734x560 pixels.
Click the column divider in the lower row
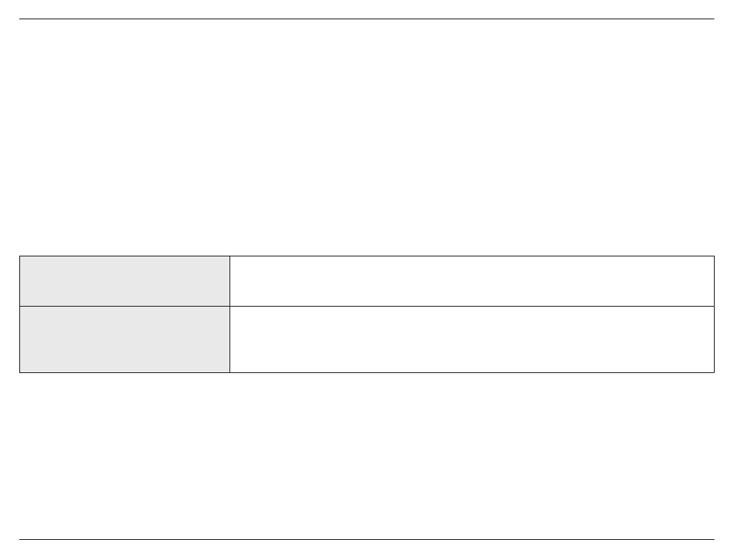pyautogui.click(x=229, y=340)
